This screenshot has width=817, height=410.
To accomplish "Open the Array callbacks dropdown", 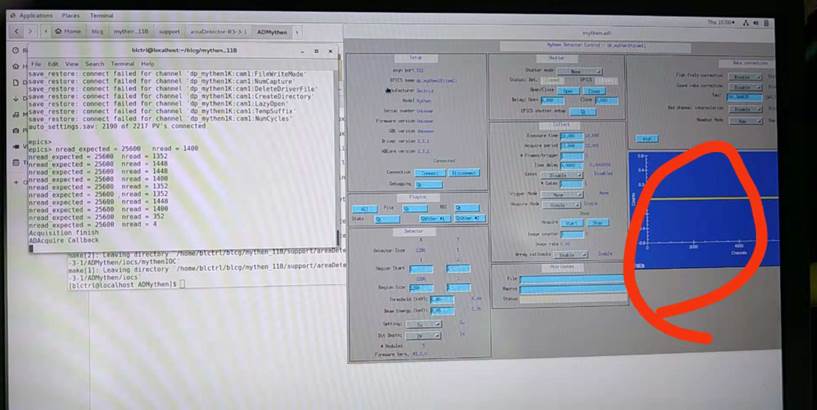I will (570, 255).
